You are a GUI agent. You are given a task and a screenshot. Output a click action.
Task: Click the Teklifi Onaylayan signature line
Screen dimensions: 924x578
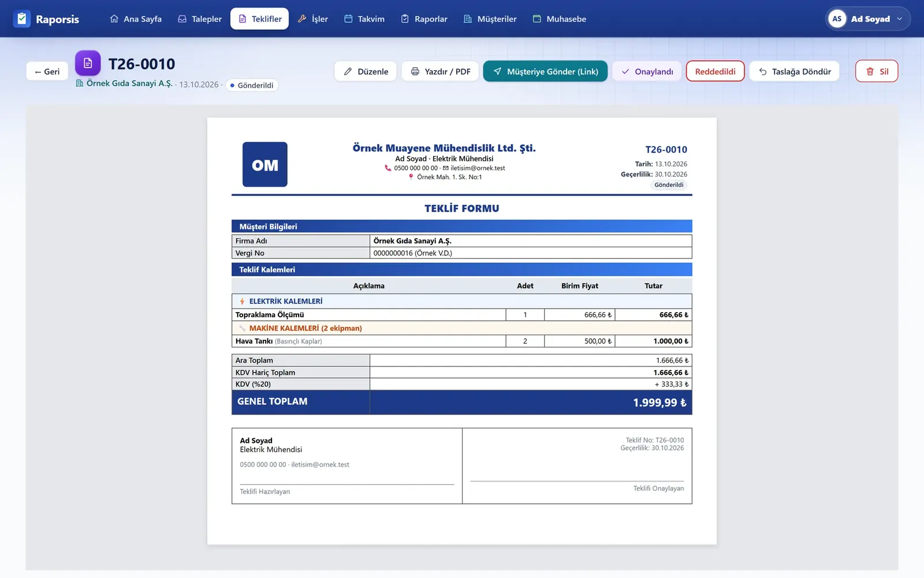(x=577, y=481)
